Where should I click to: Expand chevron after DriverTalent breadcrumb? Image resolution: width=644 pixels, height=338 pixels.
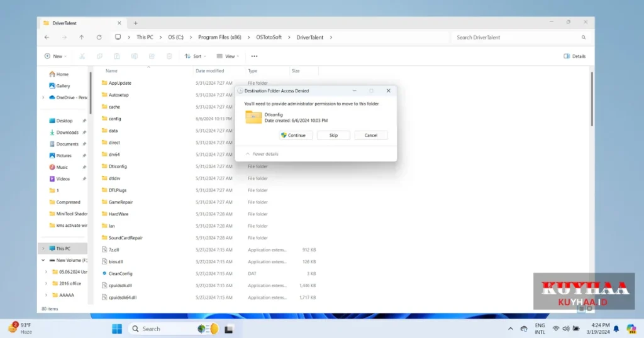[x=331, y=37]
